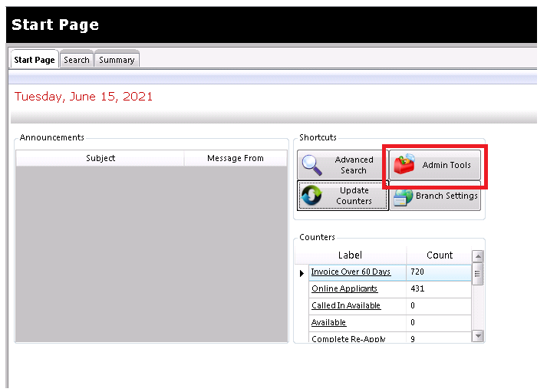Image resolution: width=547 pixels, height=392 pixels.
Task: Click the Advanced Search magnifying glass icon
Action: pyautogui.click(x=312, y=165)
